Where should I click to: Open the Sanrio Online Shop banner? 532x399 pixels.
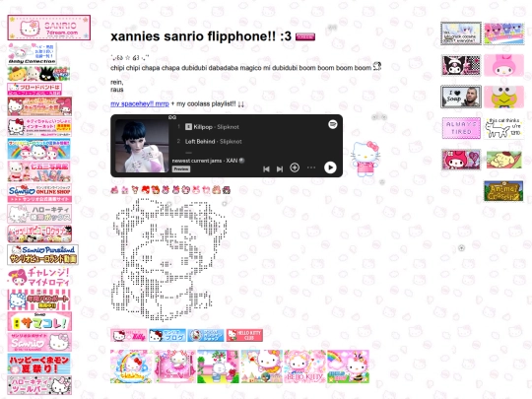pyautogui.click(x=39, y=193)
